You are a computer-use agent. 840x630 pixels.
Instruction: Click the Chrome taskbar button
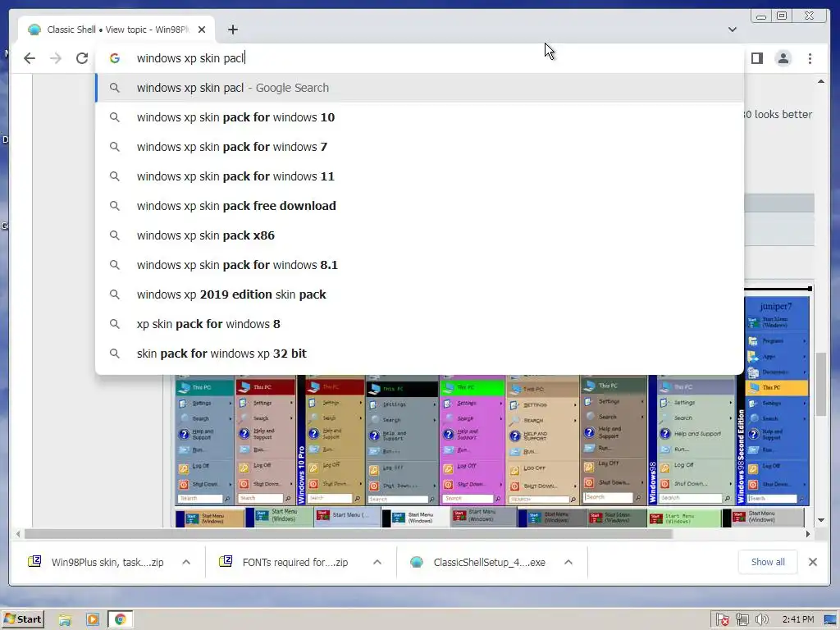point(121,620)
